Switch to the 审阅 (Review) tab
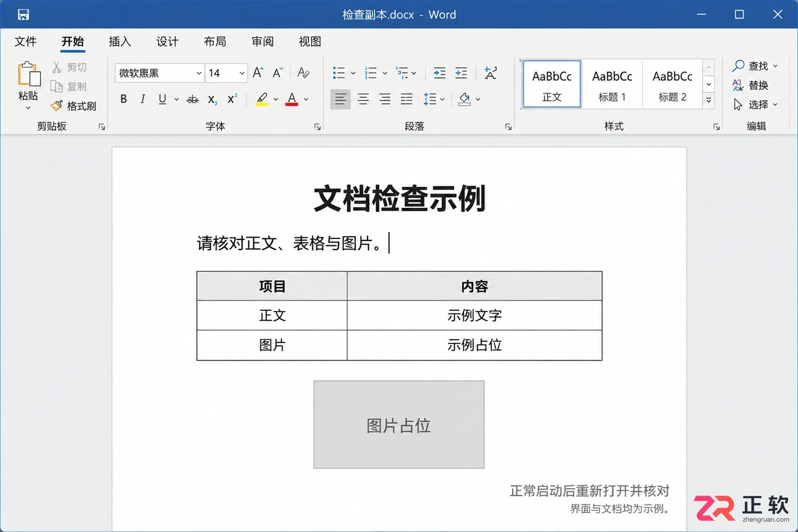 263,42
